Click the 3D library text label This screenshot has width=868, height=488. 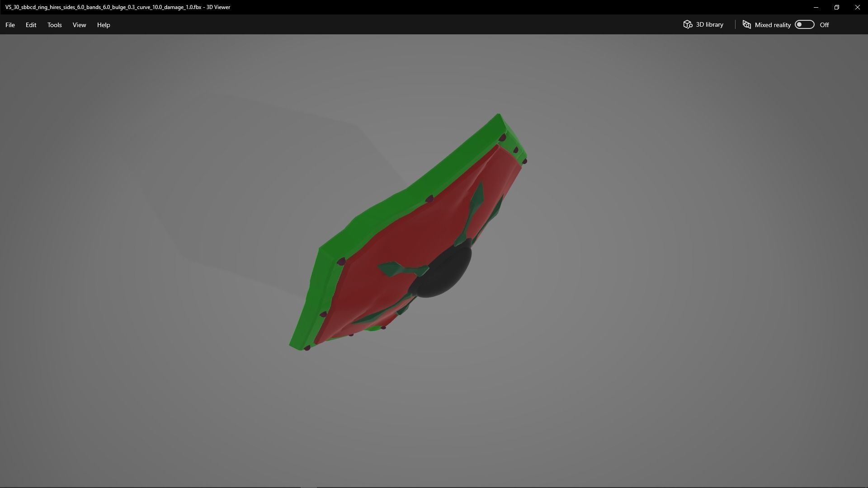coord(709,25)
